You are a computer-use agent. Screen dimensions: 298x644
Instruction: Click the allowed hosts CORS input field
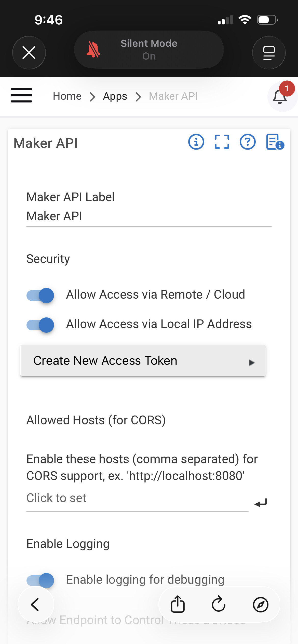tap(137, 498)
